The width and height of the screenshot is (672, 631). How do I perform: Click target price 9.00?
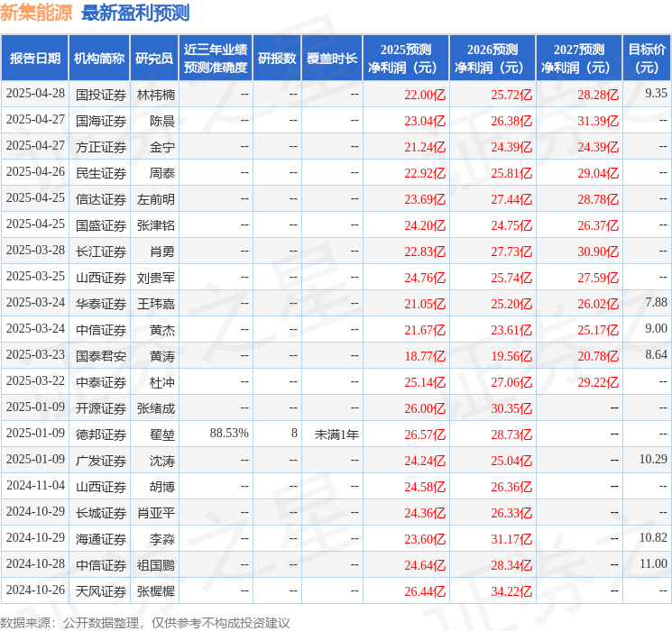coord(656,328)
